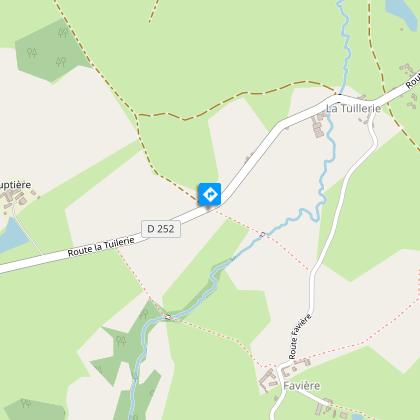Screen dimensions: 420x420
Task: Click the tree symbol in the wooded stream valley
Action: [x=121, y=341]
